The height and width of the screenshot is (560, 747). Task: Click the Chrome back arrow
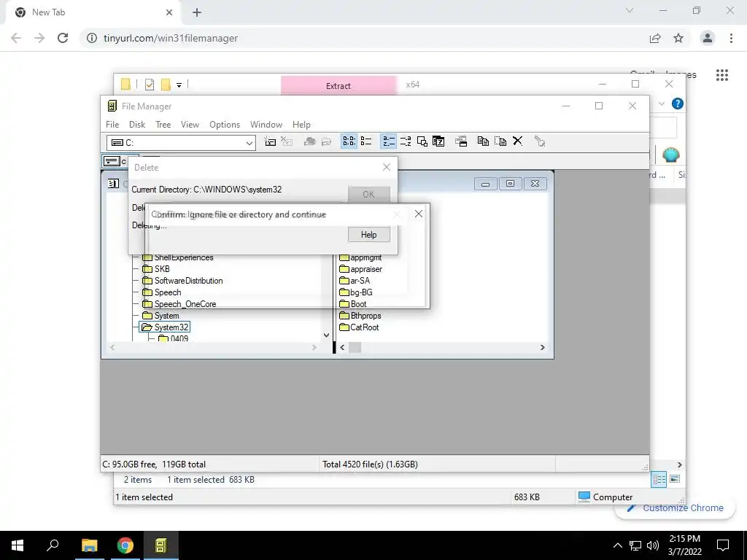pyautogui.click(x=16, y=38)
